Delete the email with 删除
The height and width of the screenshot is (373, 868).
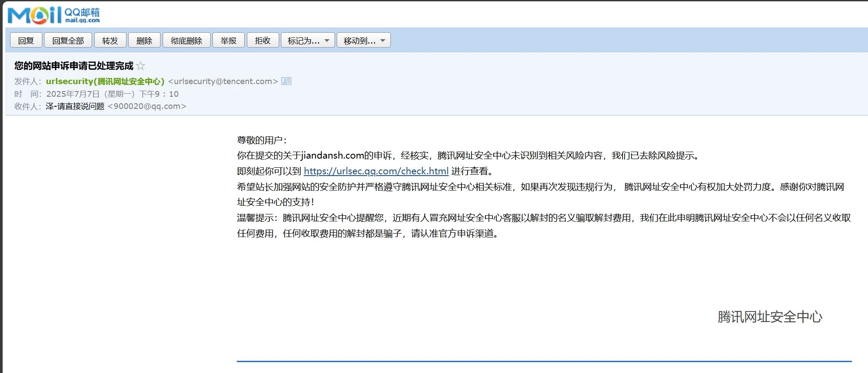(x=144, y=40)
